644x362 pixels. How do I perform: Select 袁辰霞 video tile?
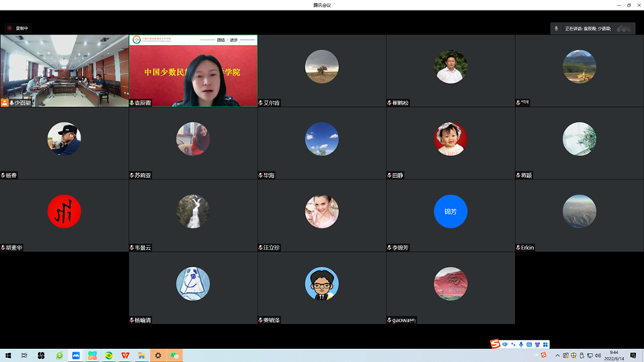[193, 71]
